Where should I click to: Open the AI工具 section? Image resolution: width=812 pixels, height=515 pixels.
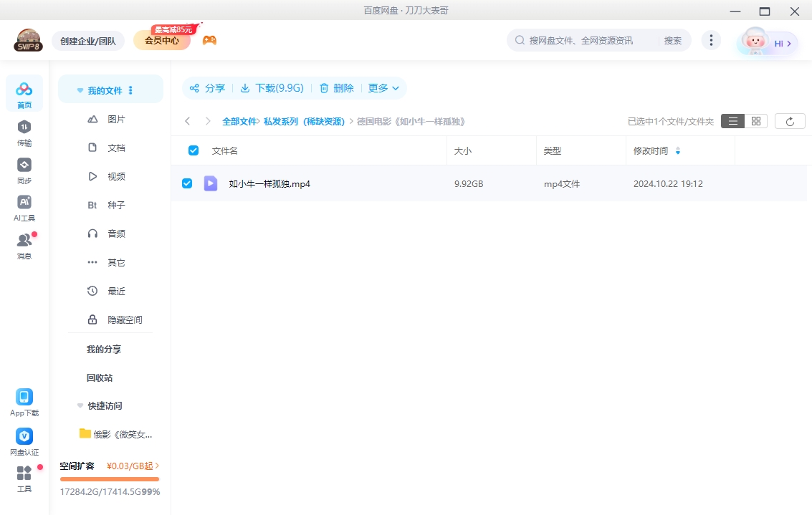click(24, 206)
